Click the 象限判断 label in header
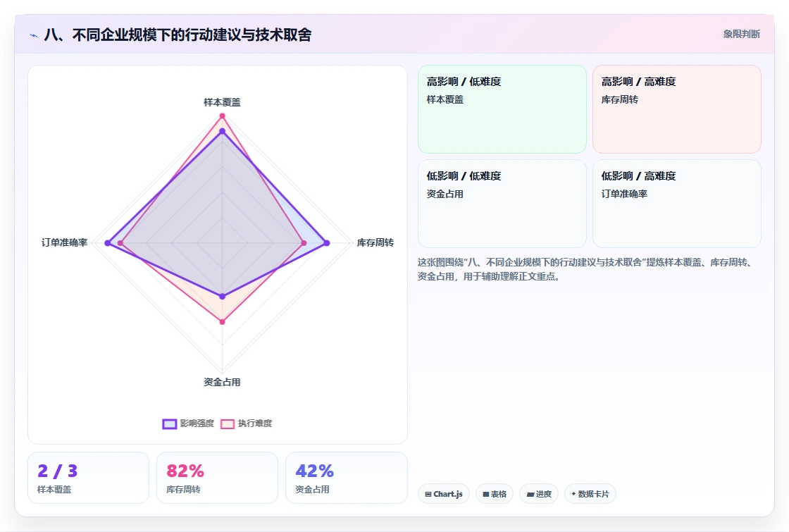 pyautogui.click(x=741, y=35)
